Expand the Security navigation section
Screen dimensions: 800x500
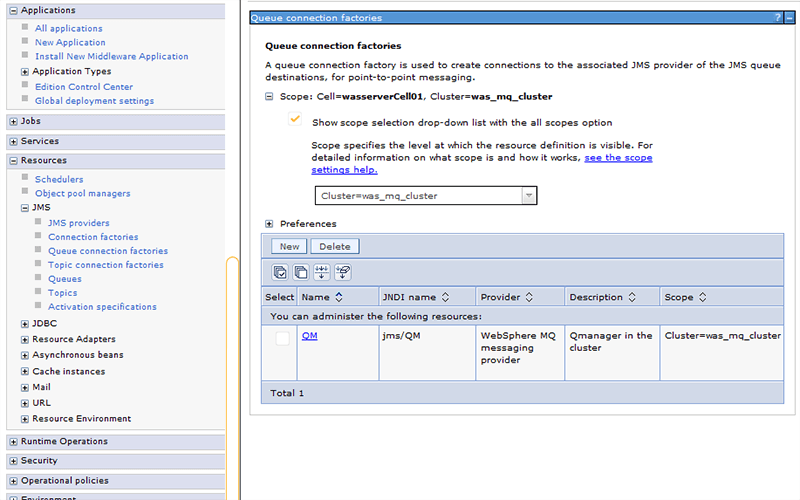click(x=13, y=461)
